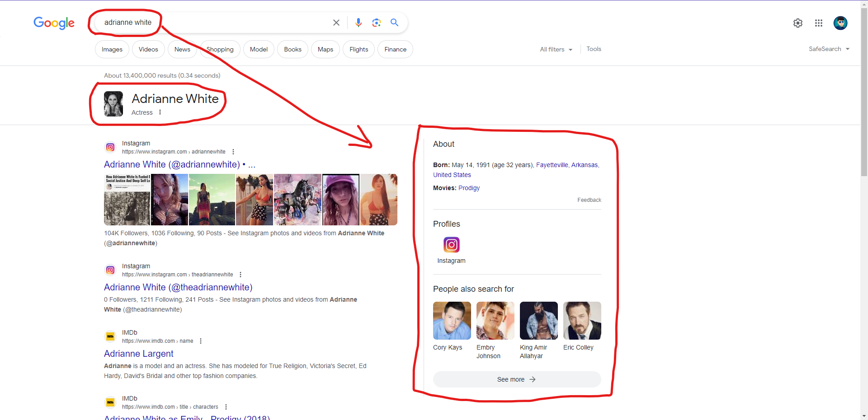Viewport: 868px width, 420px height.
Task: Open King Amir Allahyar thumbnail
Action: point(539,321)
